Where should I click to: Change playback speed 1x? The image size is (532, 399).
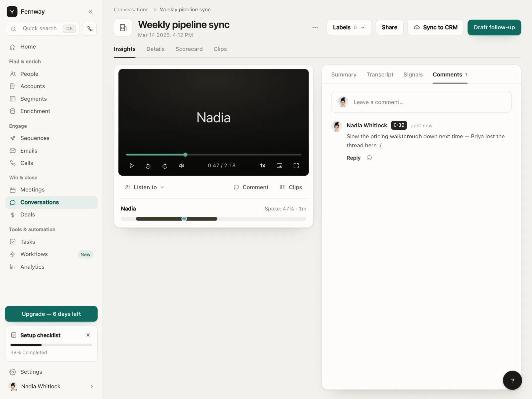point(262,166)
